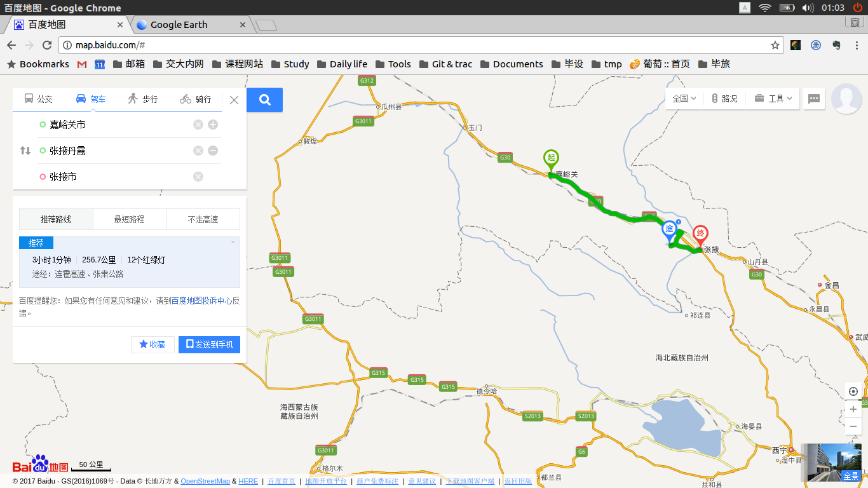Click the locate-me target icon on map

pyautogui.click(x=853, y=391)
